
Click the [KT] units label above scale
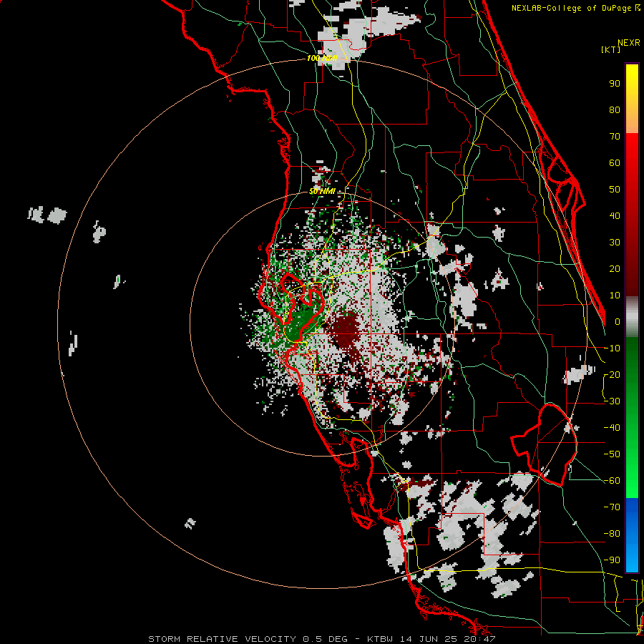pos(611,49)
